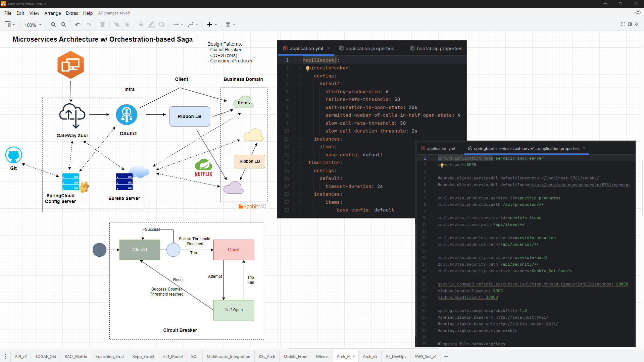Image resolution: width=644 pixels, height=362 pixels.
Task: Zoom in with the magnifier plus
Action: pyautogui.click(x=53, y=24)
